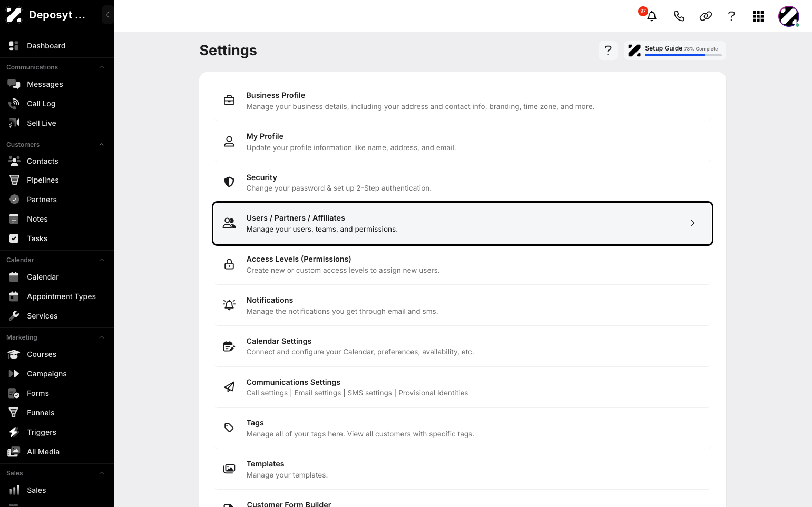This screenshot has width=812, height=507.
Task: Click the Calendar Settings edit-calendar icon
Action: click(x=229, y=346)
